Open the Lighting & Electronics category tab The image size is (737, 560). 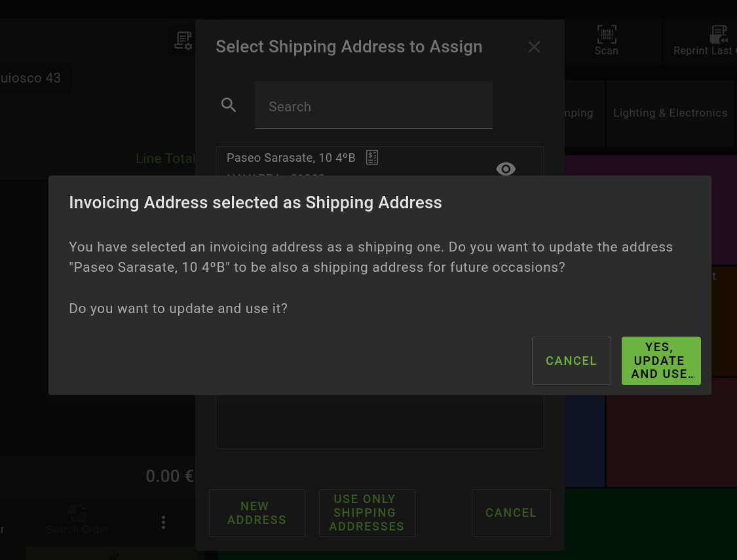(670, 113)
